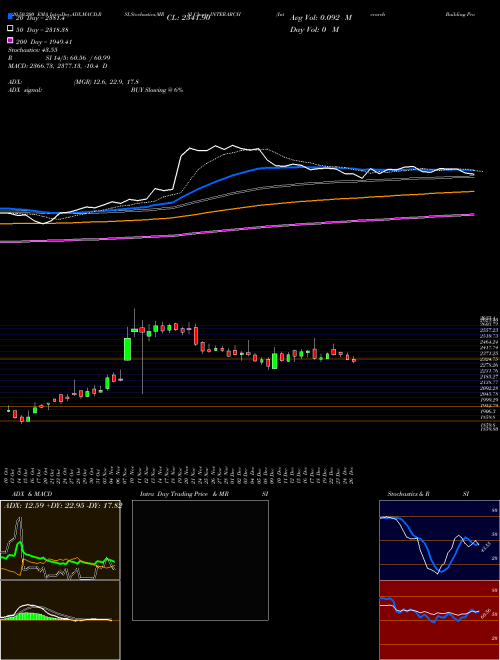
Task: Open the blue Stochastics chart panel
Action: click(x=439, y=540)
